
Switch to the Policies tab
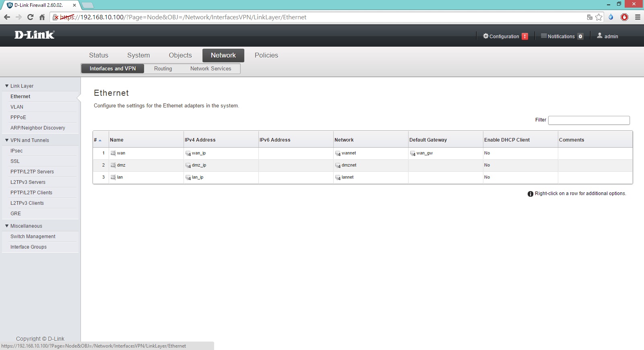click(x=266, y=55)
